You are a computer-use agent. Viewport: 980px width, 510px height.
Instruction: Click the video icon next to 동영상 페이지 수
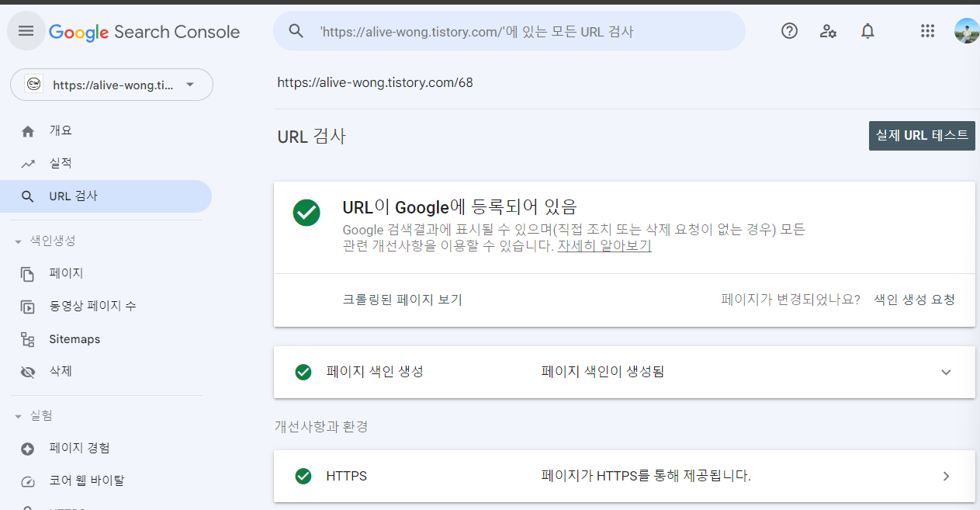(x=28, y=307)
